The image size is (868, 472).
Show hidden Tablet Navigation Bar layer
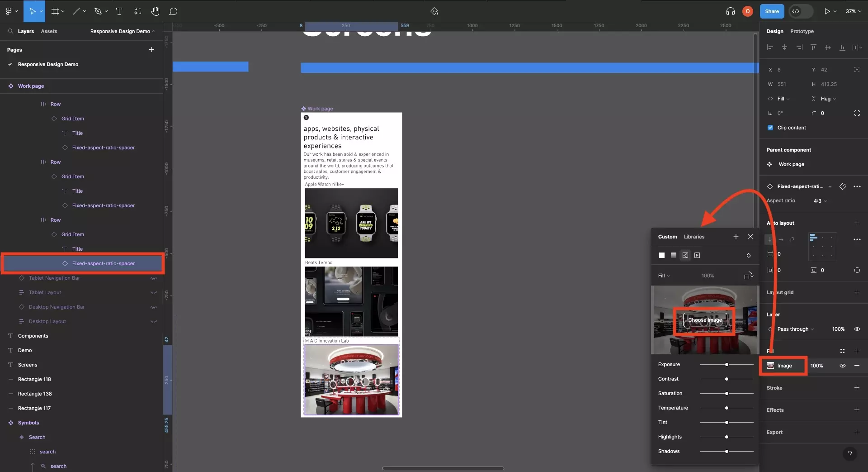pyautogui.click(x=154, y=278)
